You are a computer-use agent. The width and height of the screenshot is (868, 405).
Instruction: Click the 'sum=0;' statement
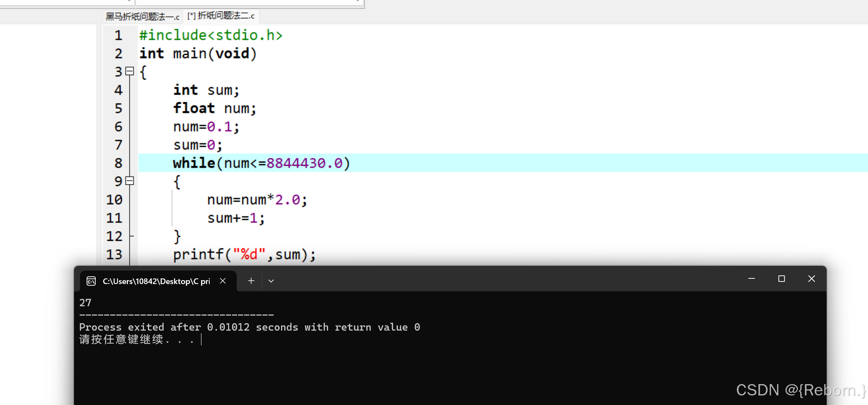[198, 144]
